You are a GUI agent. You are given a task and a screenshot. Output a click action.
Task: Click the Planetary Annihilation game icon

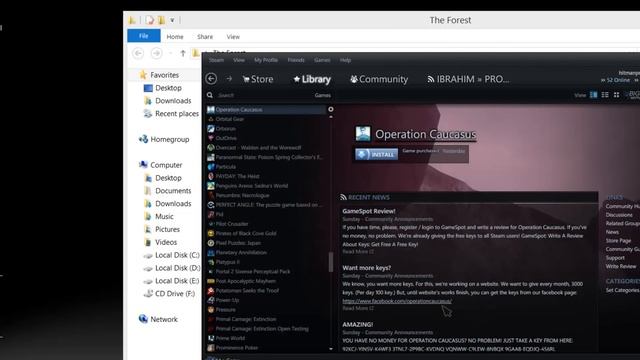(211, 253)
